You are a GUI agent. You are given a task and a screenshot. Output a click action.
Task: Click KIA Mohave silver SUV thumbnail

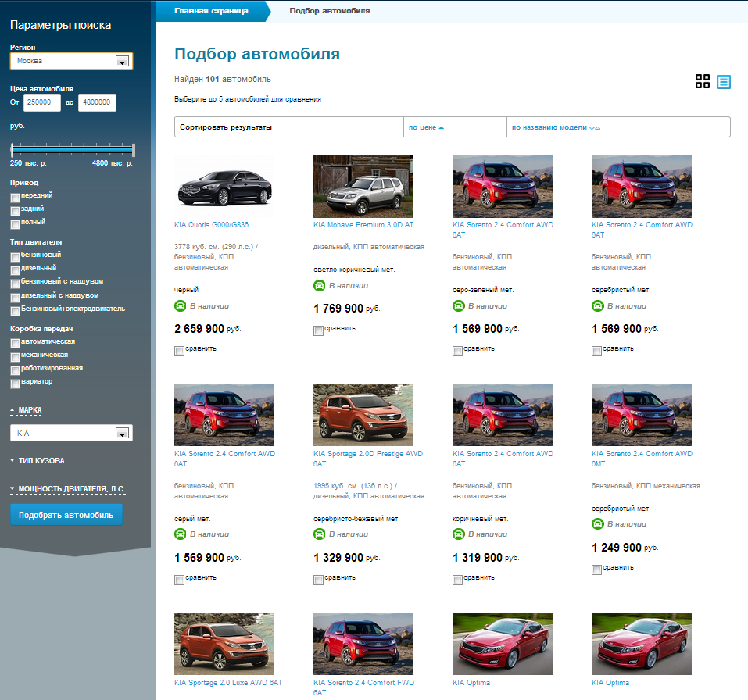[x=363, y=186]
